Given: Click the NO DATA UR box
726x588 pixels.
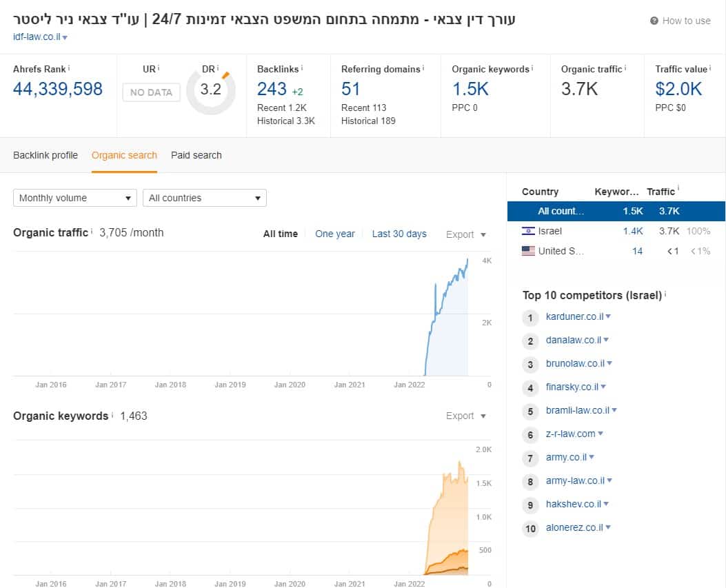Looking at the screenshot, I should (152, 92).
